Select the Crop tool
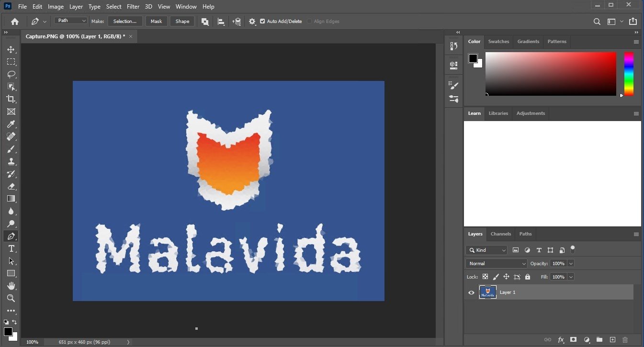 click(11, 99)
